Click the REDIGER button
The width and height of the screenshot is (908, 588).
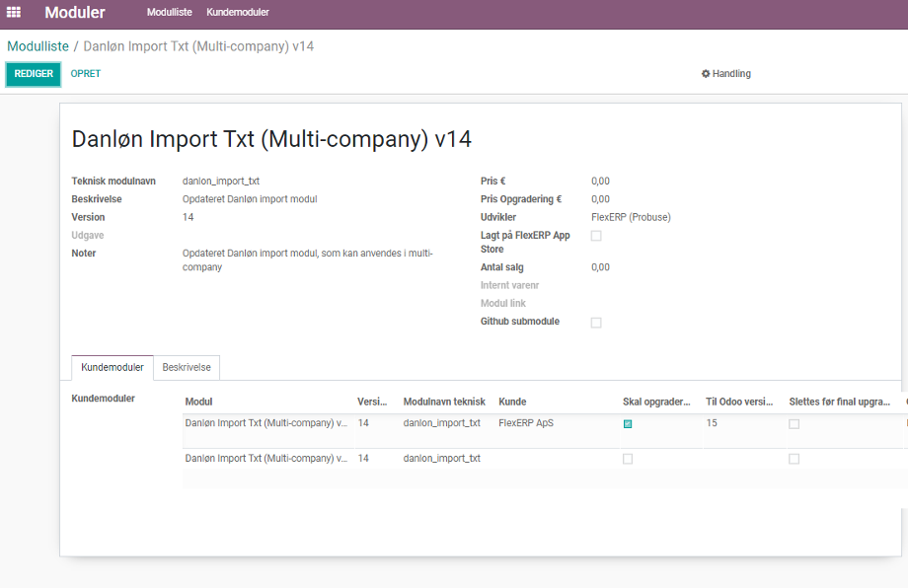click(34, 74)
